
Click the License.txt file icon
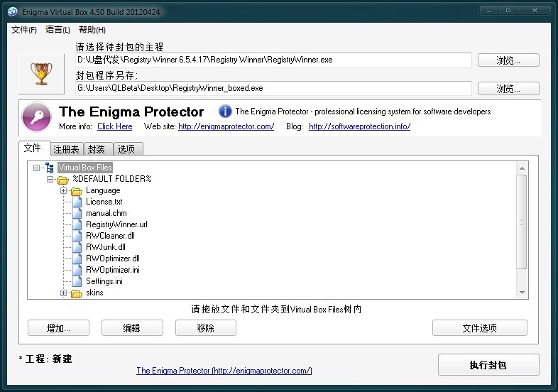click(77, 202)
